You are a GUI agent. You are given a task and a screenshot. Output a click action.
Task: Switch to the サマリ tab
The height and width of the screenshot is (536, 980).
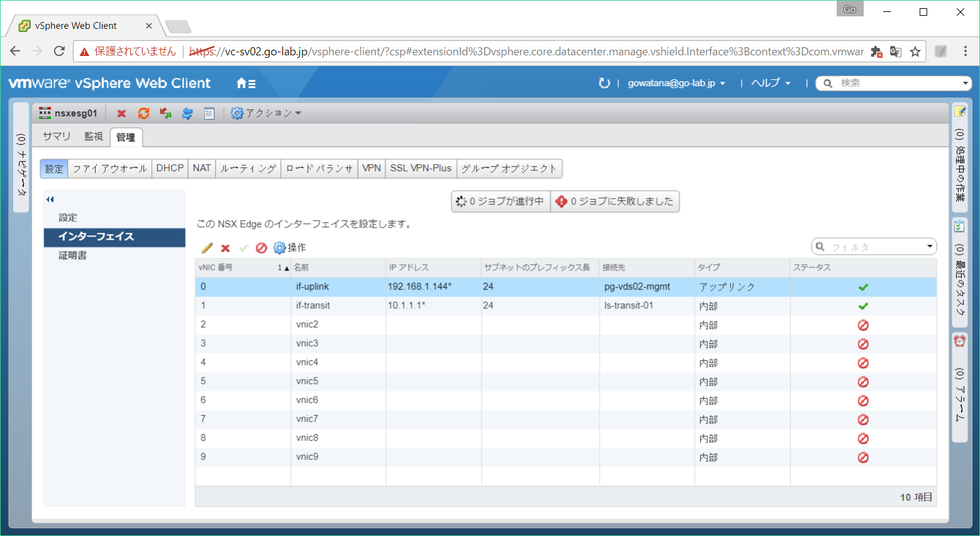point(57,137)
